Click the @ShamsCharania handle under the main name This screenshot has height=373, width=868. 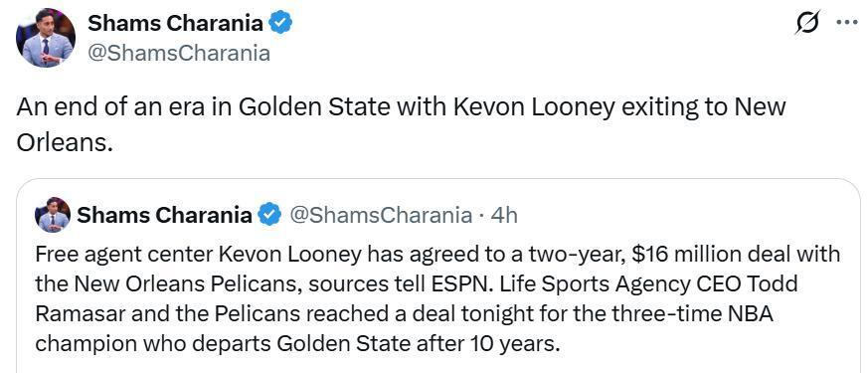pos(179,54)
